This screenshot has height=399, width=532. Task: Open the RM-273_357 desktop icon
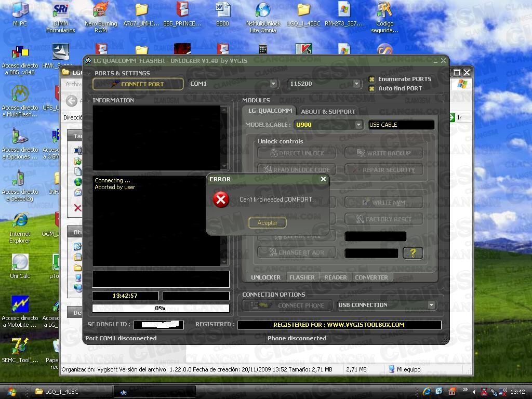pos(344,14)
